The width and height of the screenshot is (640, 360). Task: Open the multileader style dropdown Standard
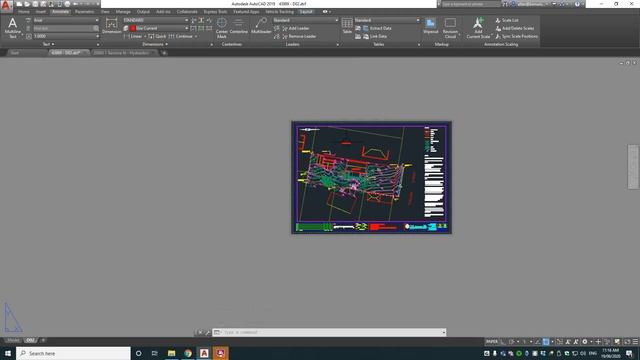305,20
